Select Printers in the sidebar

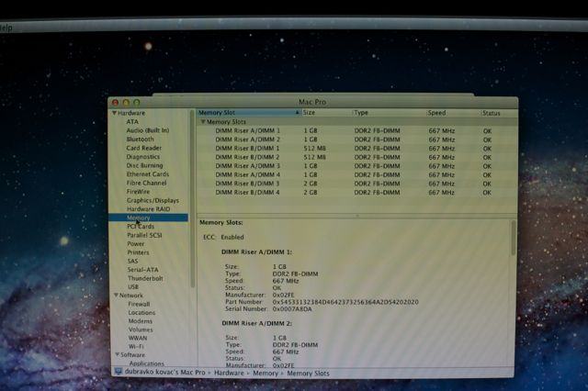point(138,252)
